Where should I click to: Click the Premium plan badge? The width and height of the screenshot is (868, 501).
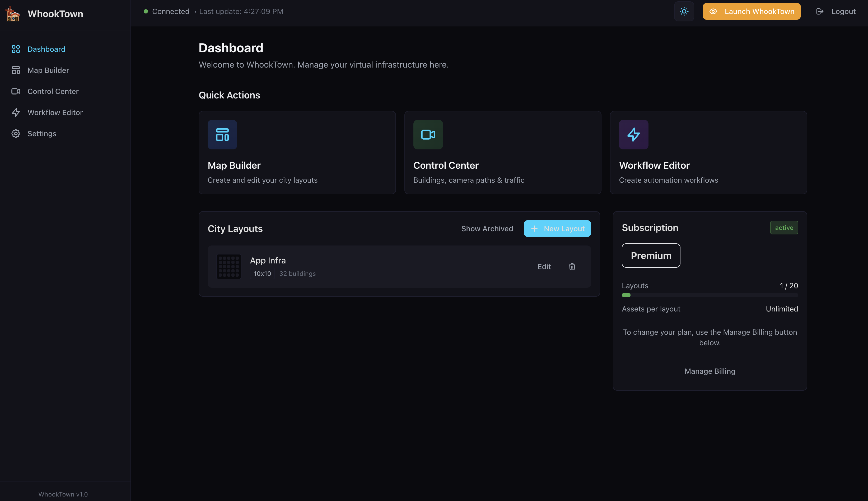pos(651,255)
